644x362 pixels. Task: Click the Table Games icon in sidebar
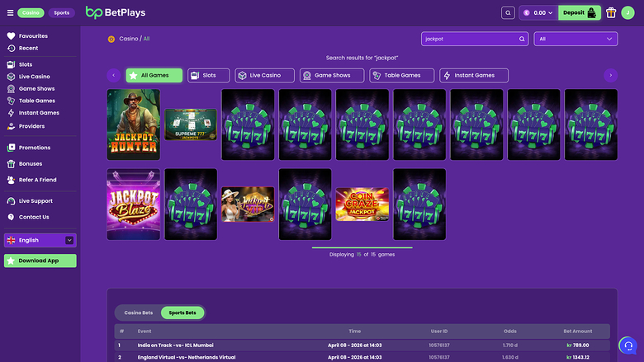11,101
